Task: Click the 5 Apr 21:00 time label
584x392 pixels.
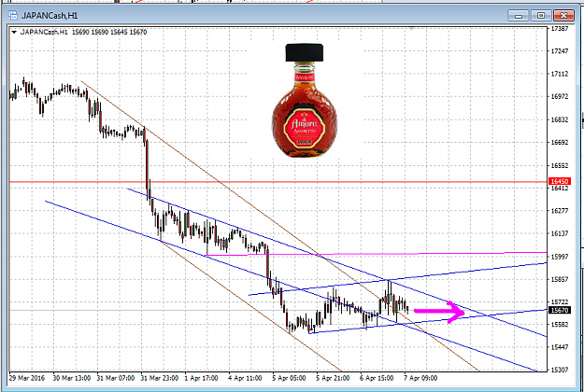Action: (x=333, y=378)
